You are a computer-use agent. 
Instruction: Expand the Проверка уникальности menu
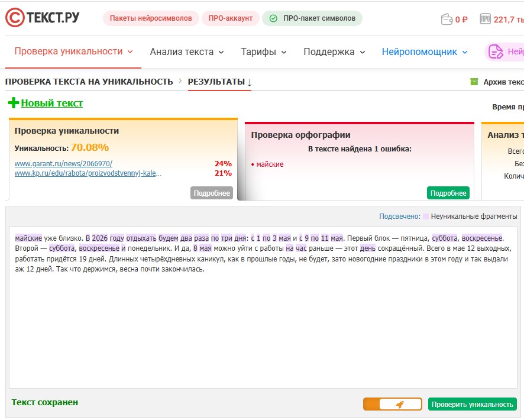coord(73,51)
